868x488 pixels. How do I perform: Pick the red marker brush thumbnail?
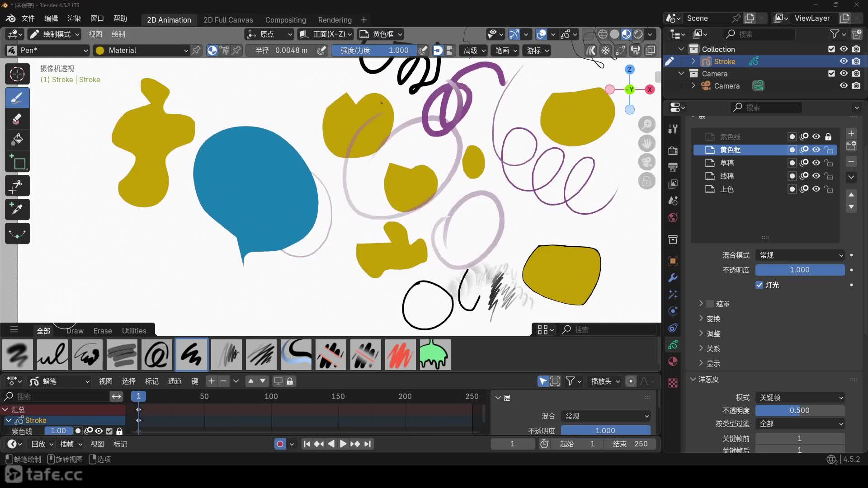(400, 355)
